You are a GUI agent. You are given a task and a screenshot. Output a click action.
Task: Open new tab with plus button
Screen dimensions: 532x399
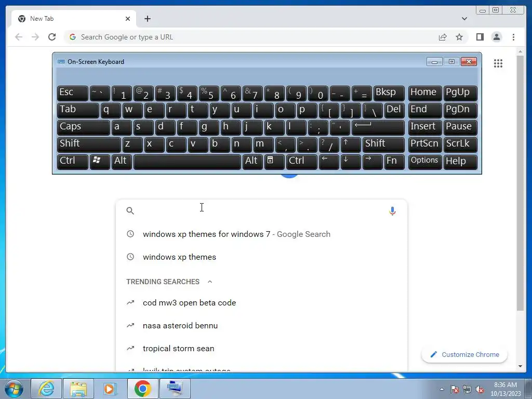[x=147, y=19]
